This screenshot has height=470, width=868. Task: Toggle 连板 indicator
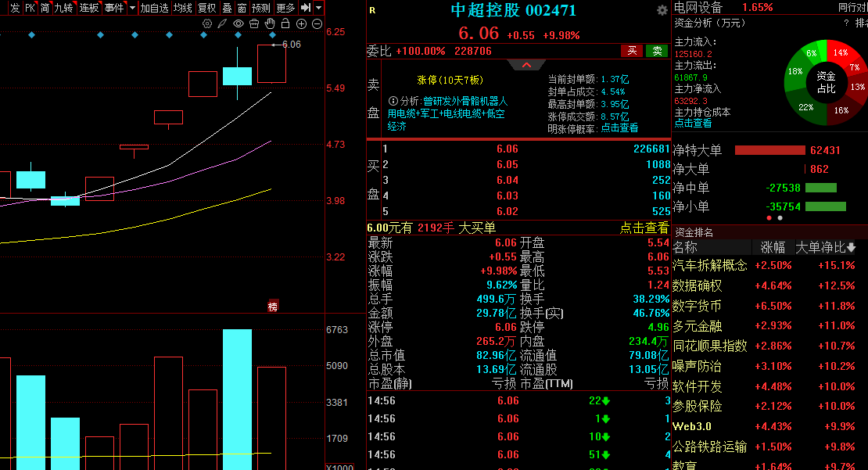pos(88,8)
